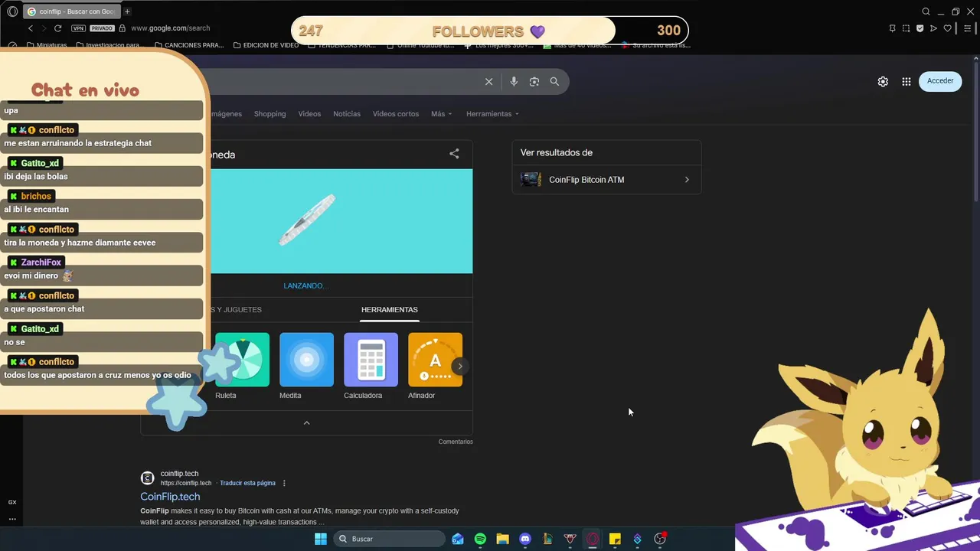Viewport: 980px width, 551px height.
Task: Select the HERRAMIENTAS widget tab
Action: pyautogui.click(x=390, y=310)
